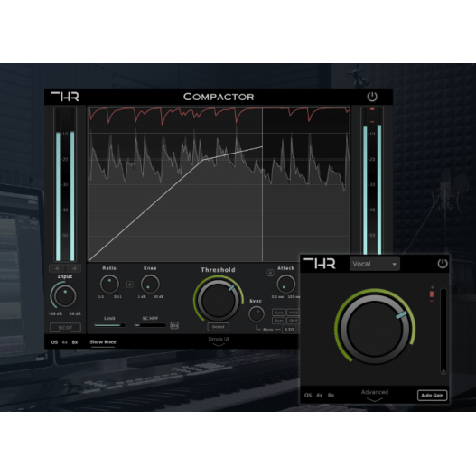Image resolution: width=476 pixels, height=476 pixels.
Task: Toggle the auto 'A' button beside Ratio
Action: pyautogui.click(x=130, y=285)
